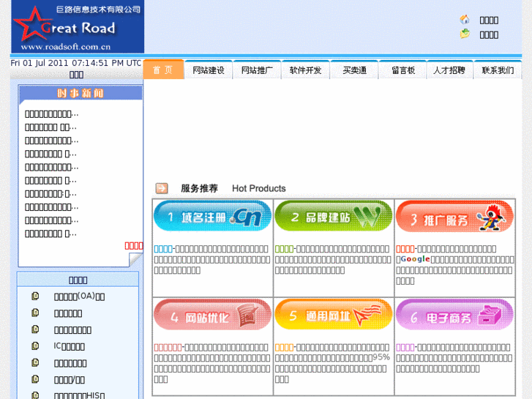Image resolution: width=532 pixels, height=399 pixels.
Task: Click the date and time text
Action: pyautogui.click(x=76, y=63)
